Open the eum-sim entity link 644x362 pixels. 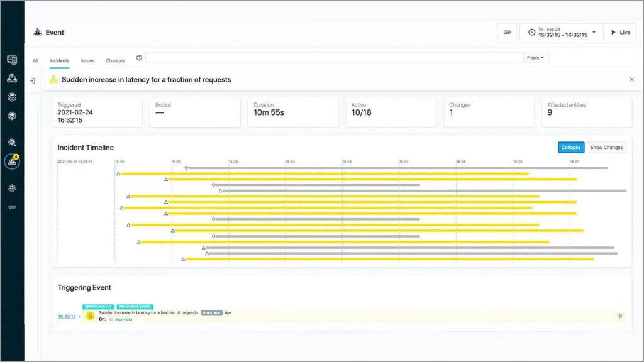click(123, 319)
